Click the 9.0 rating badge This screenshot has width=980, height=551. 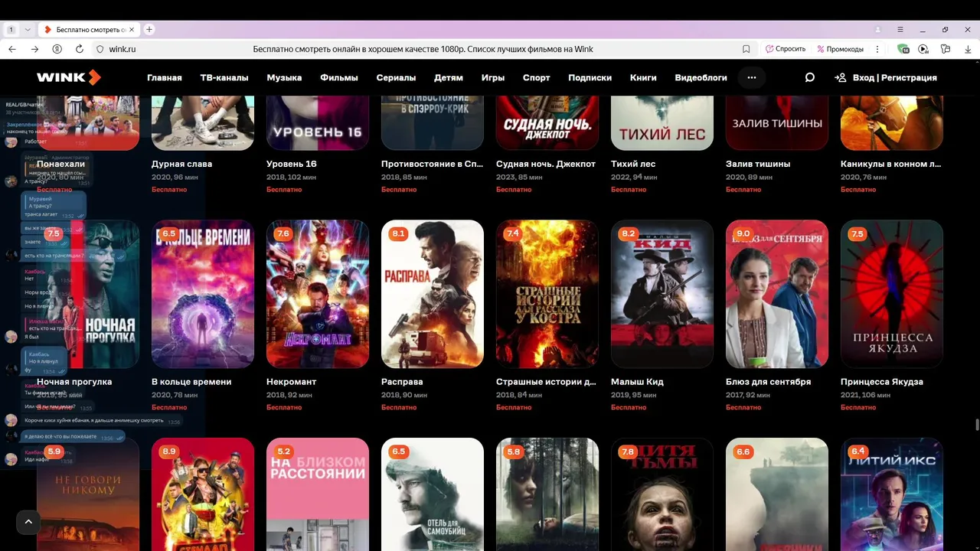click(743, 233)
